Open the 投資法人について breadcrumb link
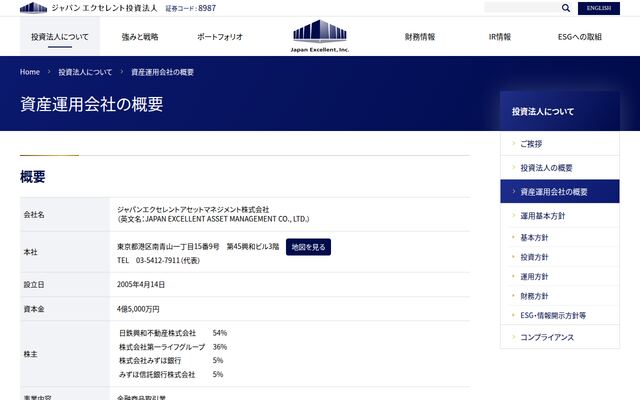Image resolution: width=640 pixels, height=400 pixels. point(85,72)
